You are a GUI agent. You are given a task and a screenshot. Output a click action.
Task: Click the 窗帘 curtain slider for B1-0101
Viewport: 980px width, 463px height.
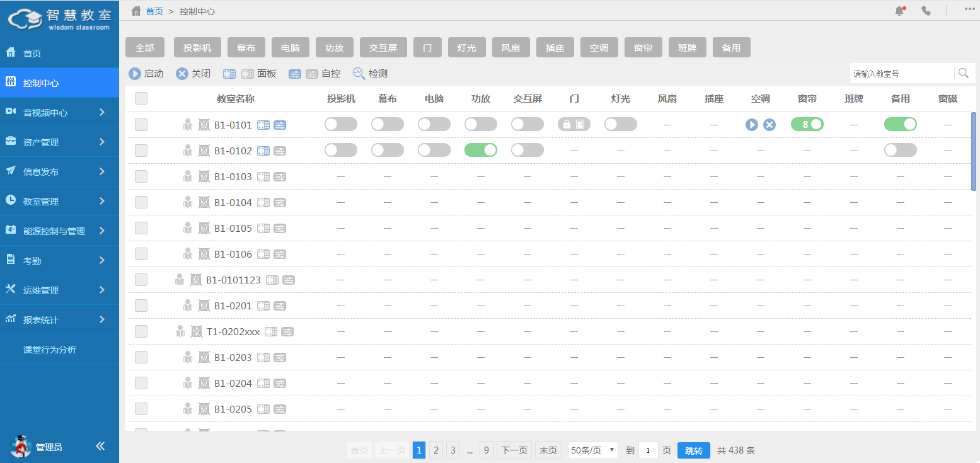point(807,125)
